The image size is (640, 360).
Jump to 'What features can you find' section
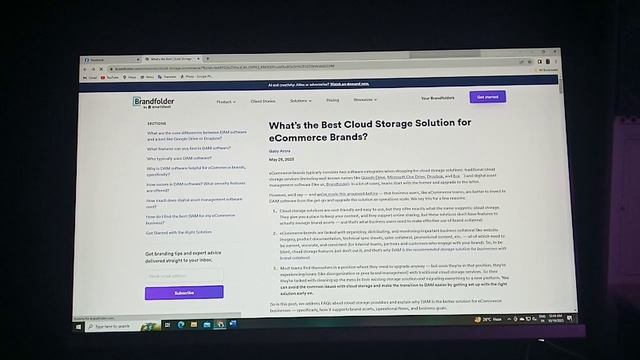[189, 149]
